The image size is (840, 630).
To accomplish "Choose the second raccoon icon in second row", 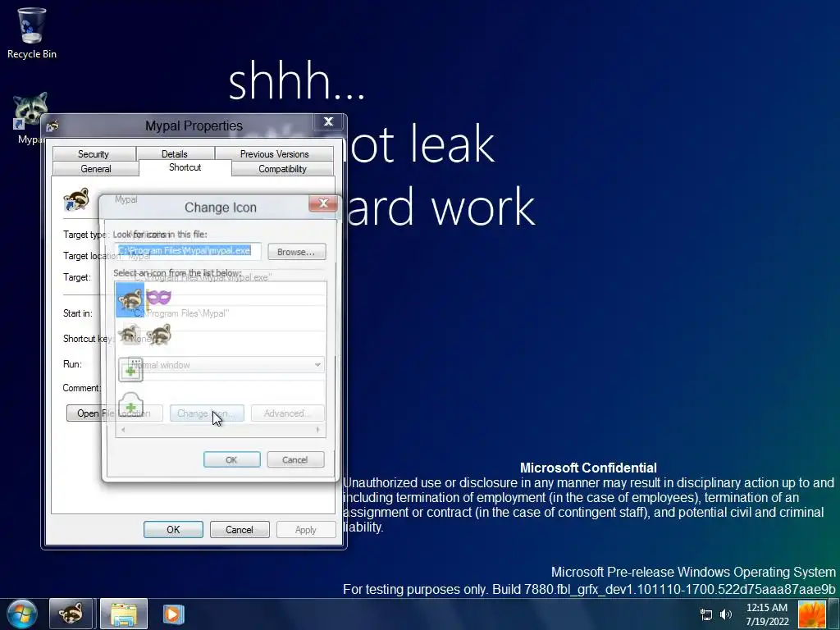I will coord(159,336).
